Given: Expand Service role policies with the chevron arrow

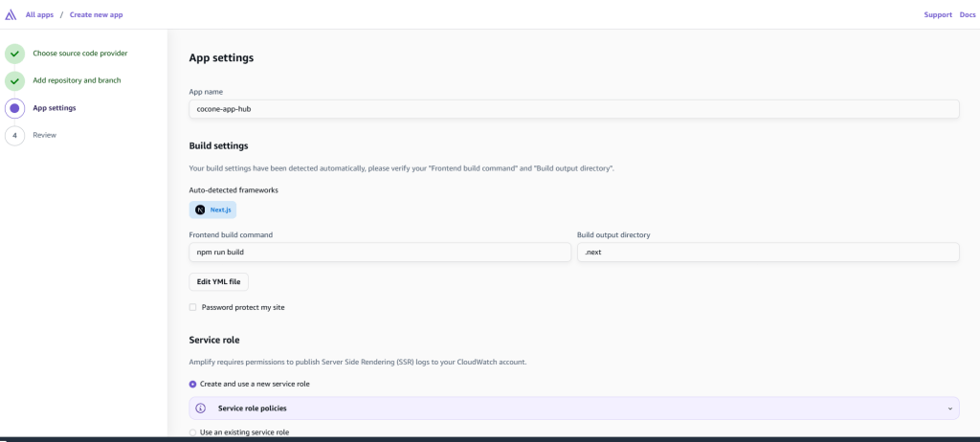Looking at the screenshot, I should pos(949,409).
